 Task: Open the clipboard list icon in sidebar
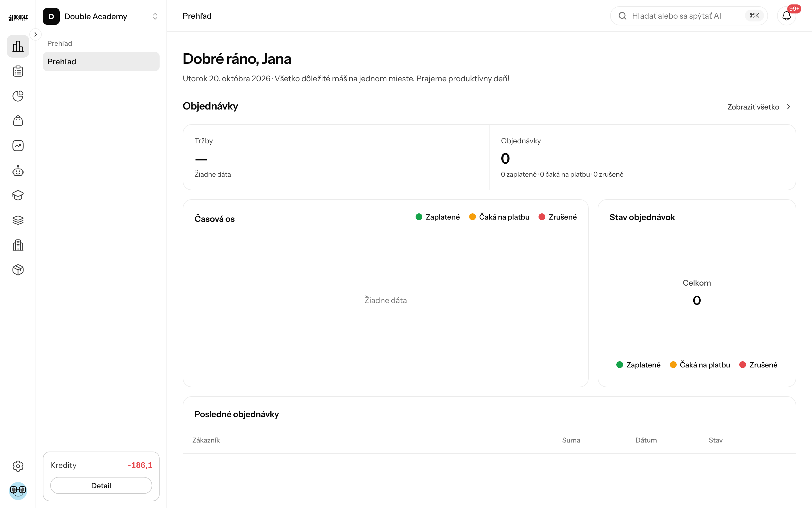click(18, 71)
